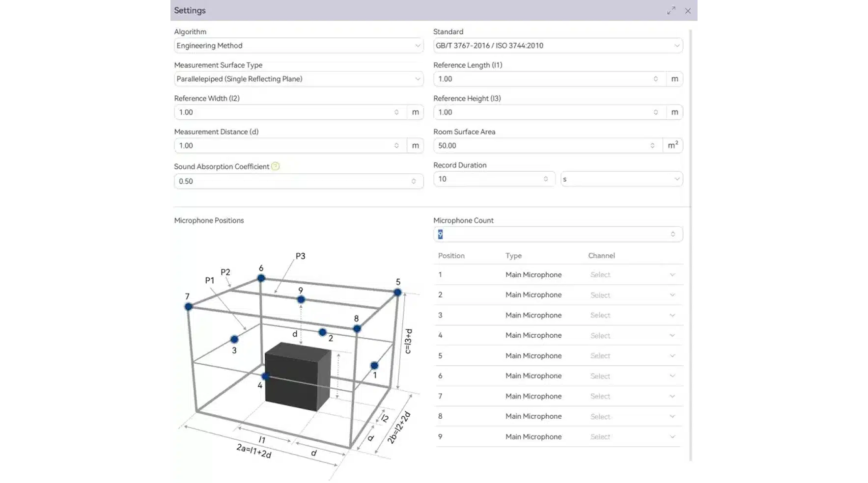The width and height of the screenshot is (868, 483).
Task: Click microphone point 1 in the diagram
Action: (x=374, y=366)
